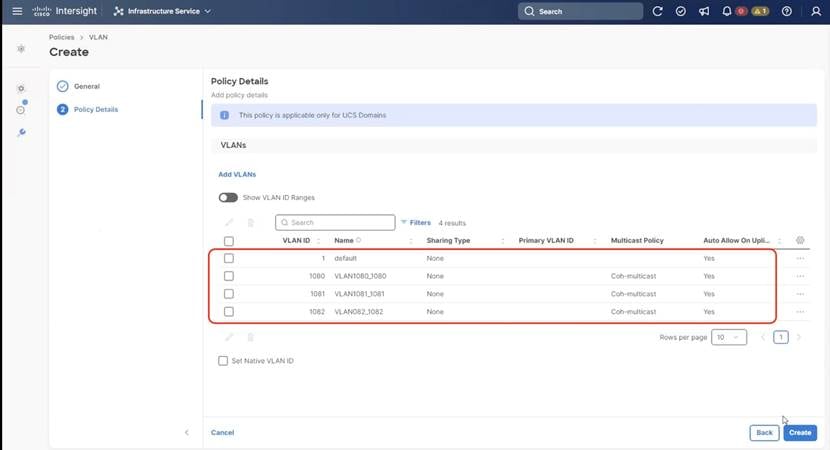The height and width of the screenshot is (450, 830).
Task: Go to next page arrow
Action: pyautogui.click(x=799, y=337)
